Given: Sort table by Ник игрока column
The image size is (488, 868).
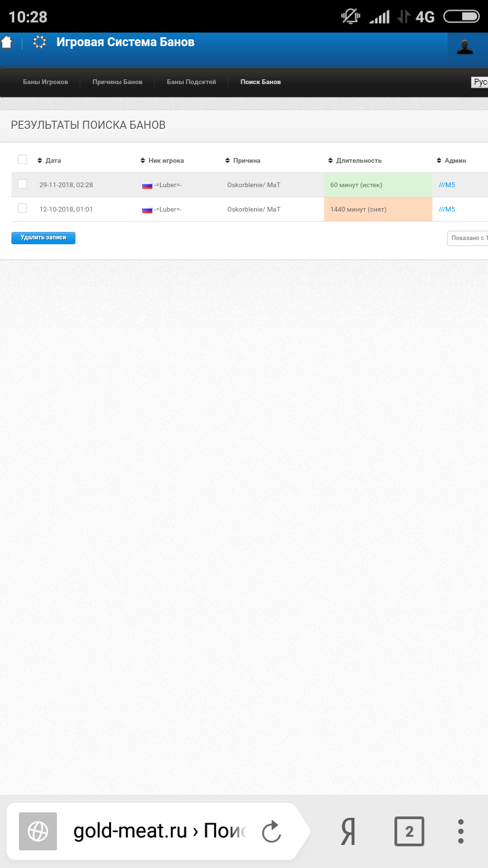Looking at the screenshot, I should (x=162, y=161).
